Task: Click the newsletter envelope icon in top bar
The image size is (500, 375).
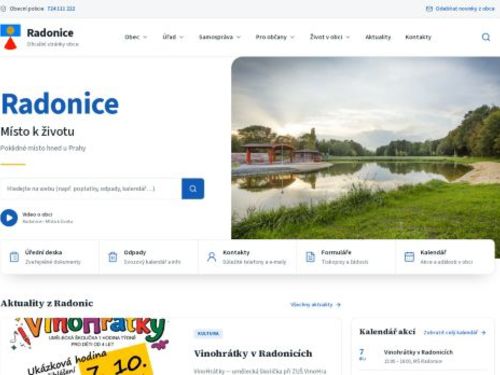Action: tap(429, 9)
